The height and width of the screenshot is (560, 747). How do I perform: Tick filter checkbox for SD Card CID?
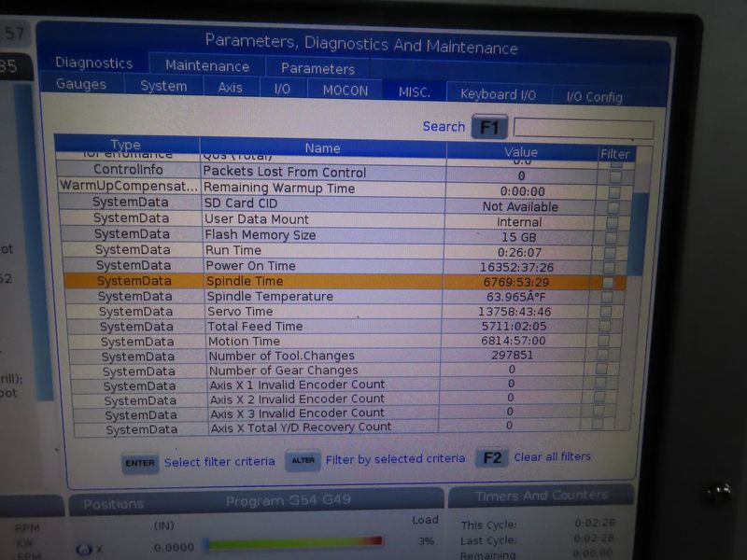tap(613, 207)
